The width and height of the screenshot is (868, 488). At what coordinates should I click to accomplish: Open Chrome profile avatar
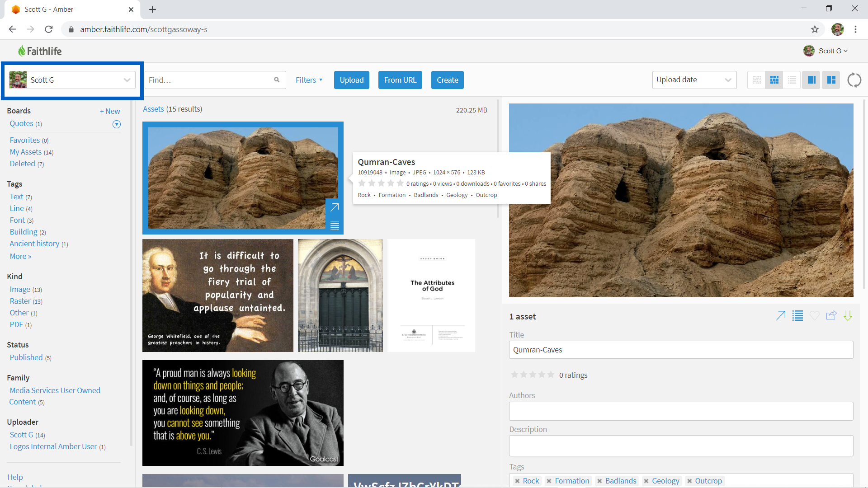pyautogui.click(x=837, y=29)
